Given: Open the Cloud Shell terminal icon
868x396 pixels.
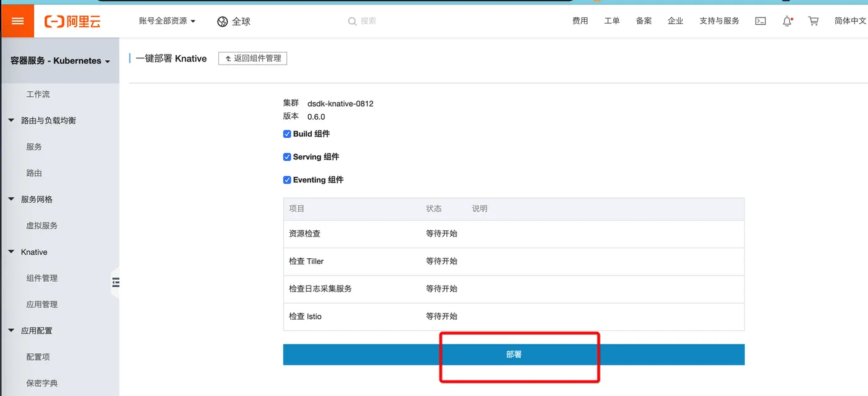Looking at the screenshot, I should tap(760, 21).
